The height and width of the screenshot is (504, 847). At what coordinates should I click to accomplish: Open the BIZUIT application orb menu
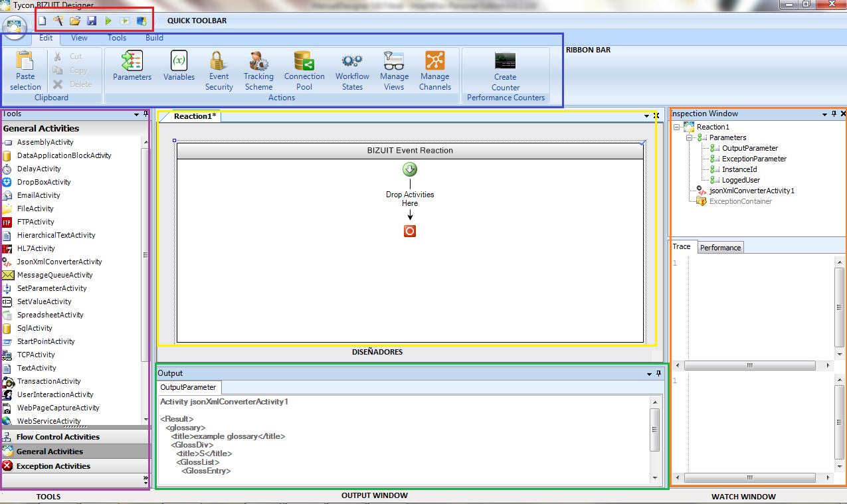point(15,27)
